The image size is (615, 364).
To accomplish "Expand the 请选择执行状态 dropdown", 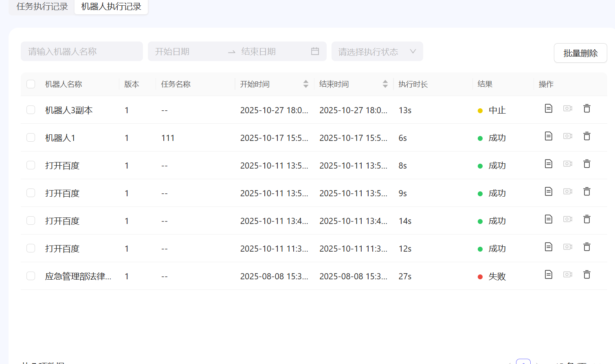I will tap(377, 52).
